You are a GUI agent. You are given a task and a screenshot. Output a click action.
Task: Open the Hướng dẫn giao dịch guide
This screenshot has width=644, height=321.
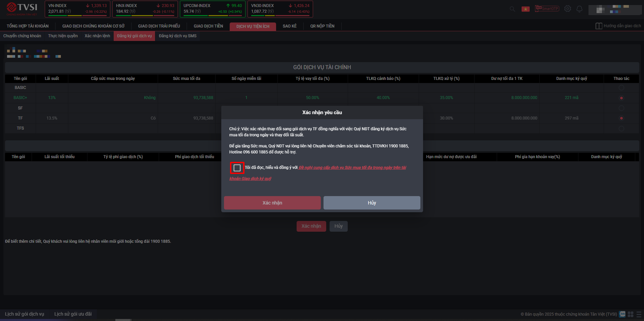(618, 26)
